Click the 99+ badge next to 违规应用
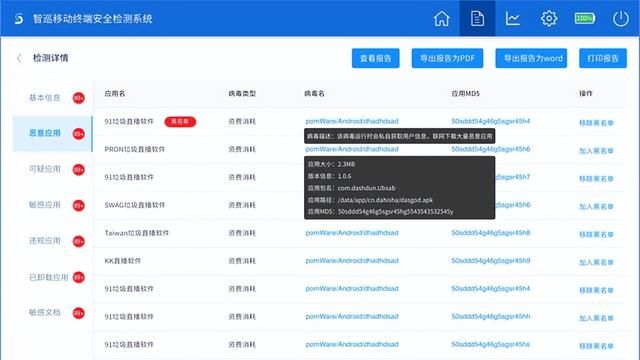640x360 pixels. [x=78, y=242]
